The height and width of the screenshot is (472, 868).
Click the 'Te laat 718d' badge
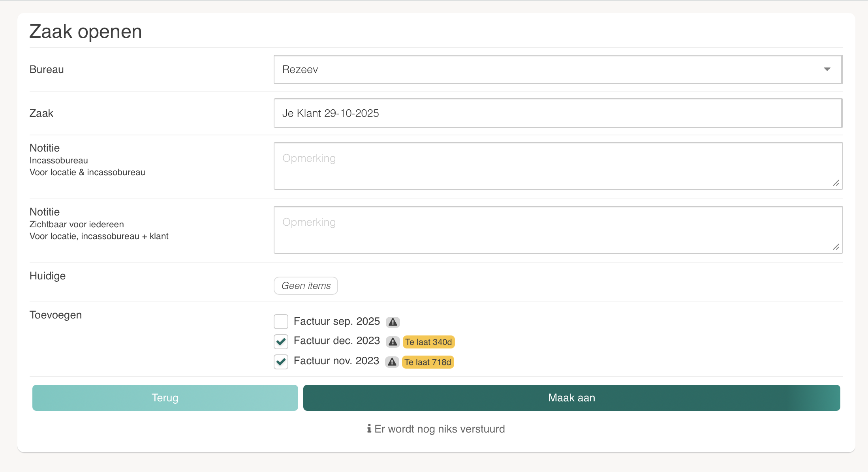pos(428,362)
